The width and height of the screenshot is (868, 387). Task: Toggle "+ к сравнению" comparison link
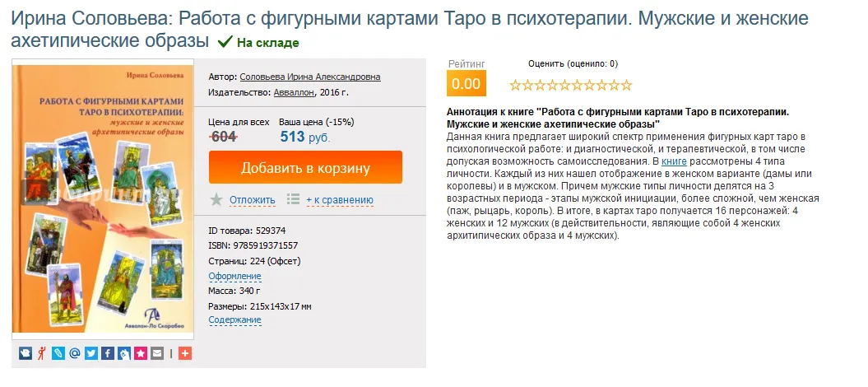pos(340,200)
